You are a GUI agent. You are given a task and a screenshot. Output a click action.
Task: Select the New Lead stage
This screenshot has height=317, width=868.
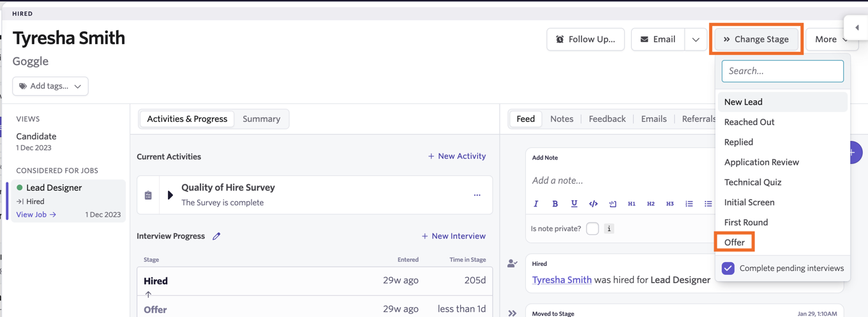[x=782, y=102]
